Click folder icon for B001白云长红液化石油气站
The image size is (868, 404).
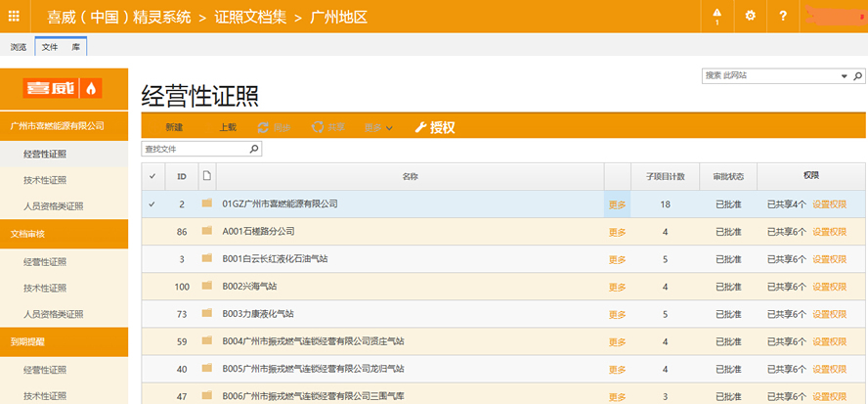point(207,258)
